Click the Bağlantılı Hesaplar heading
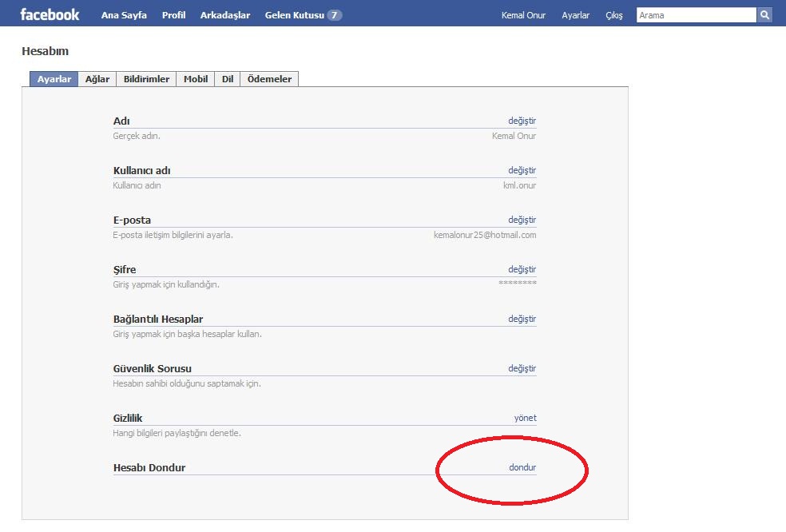The height and width of the screenshot is (532, 786). coord(158,319)
